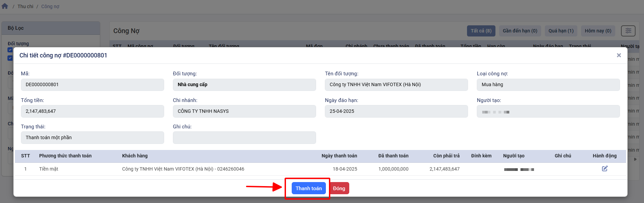This screenshot has height=203, width=644.
Task: Click the Trạng thái field Thanh toán một phần
Action: (x=92, y=137)
